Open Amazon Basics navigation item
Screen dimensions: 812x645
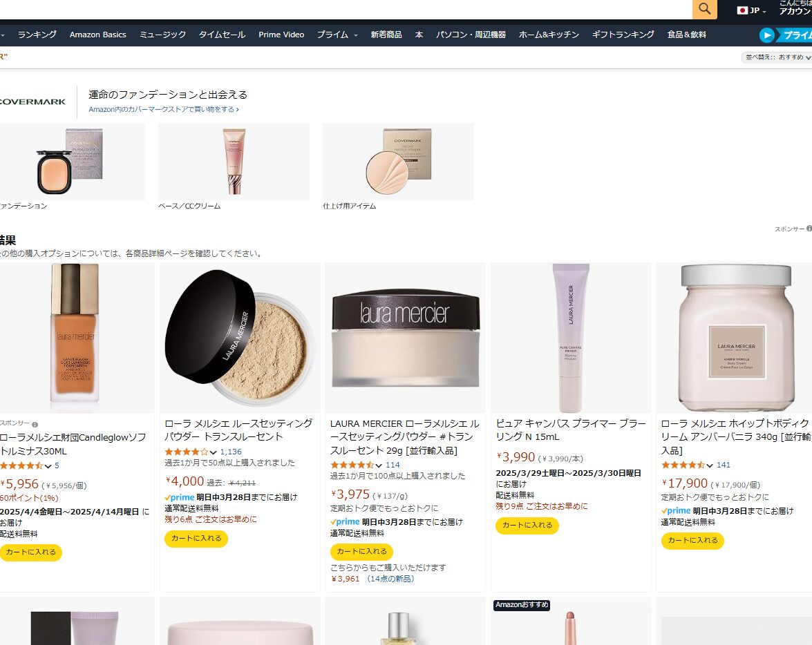[x=98, y=35]
